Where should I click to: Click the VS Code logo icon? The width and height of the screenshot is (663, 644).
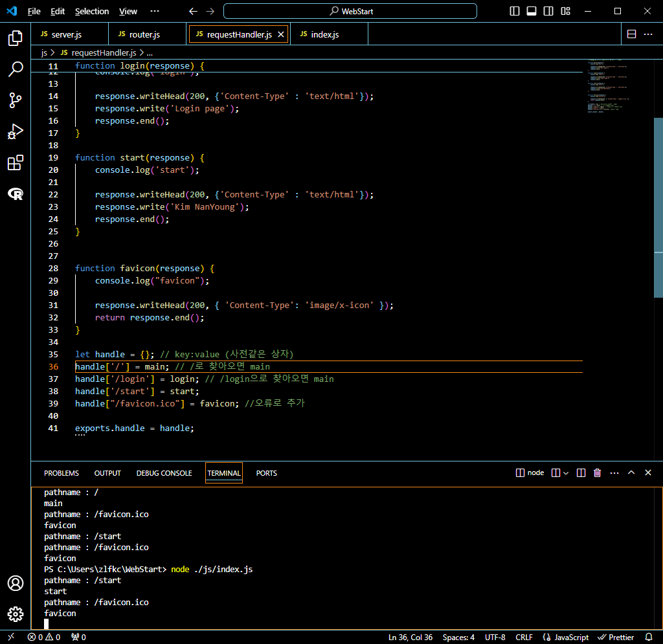click(12, 11)
